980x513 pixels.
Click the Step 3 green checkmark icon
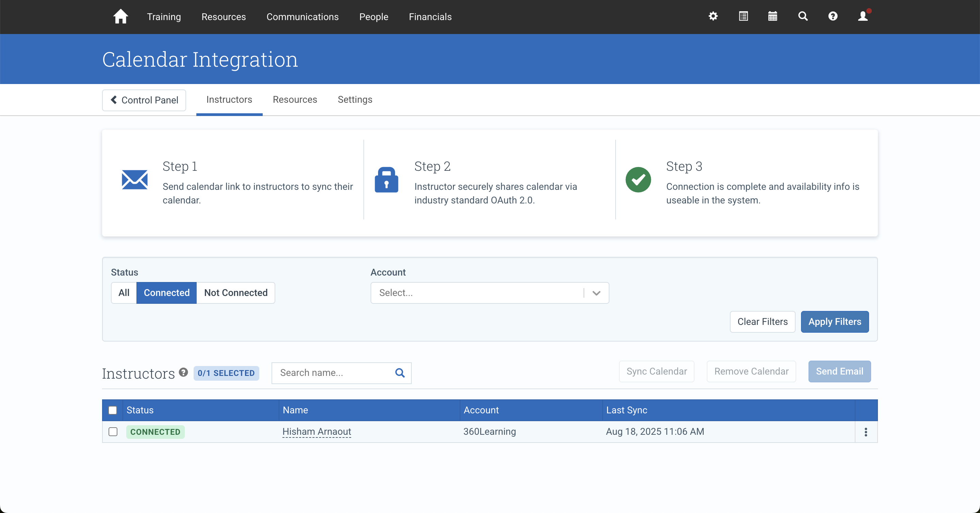(638, 180)
